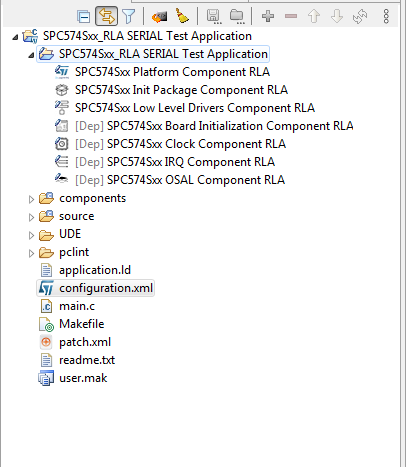Click the components folder label

click(x=93, y=198)
